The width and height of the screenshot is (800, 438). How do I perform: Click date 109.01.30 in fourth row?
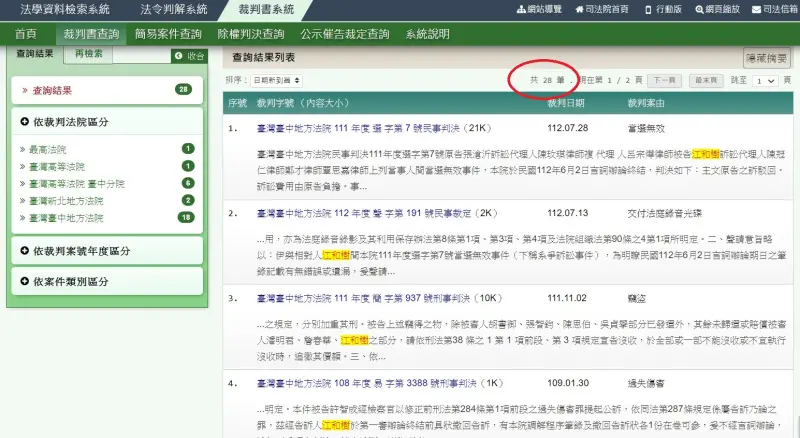tap(568, 383)
